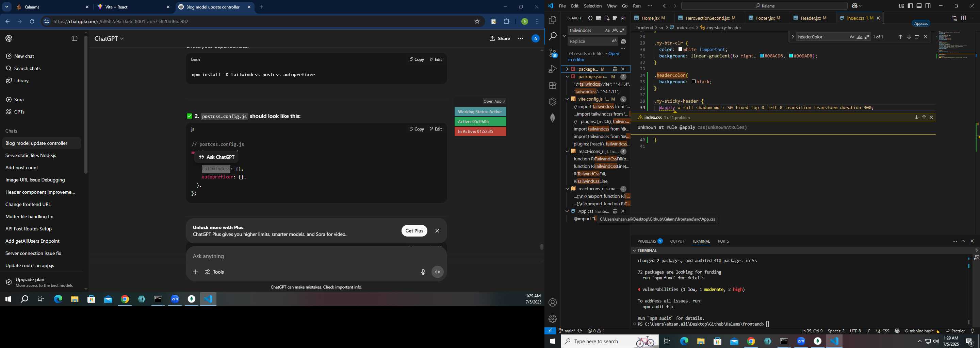Screen dimensions: 980x348
Task: Bookmark this page star icon in Chrome
Action: 477,22
